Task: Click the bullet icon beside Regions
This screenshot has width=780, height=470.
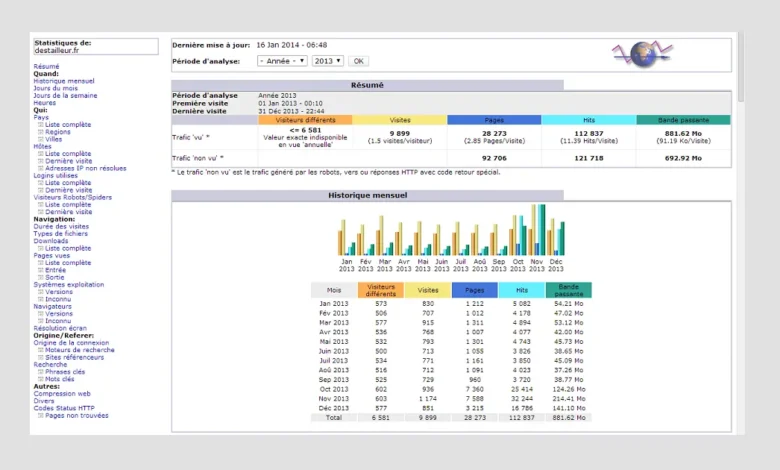Action: [41, 132]
